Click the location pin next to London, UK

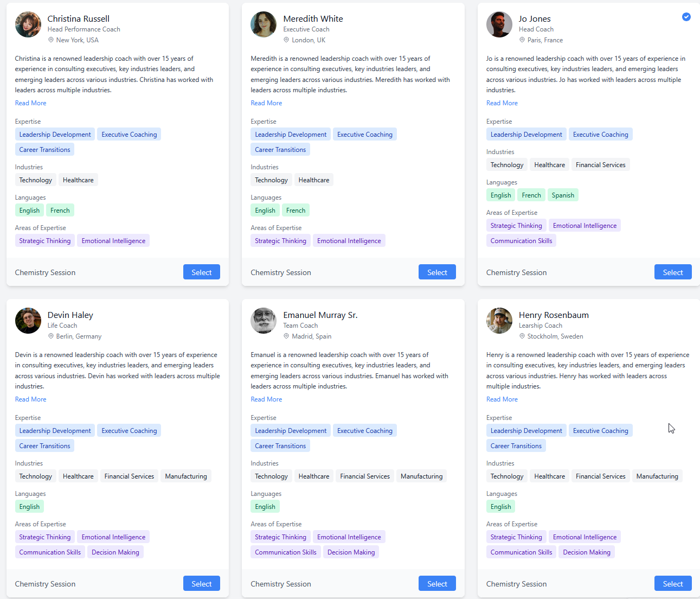(x=287, y=40)
